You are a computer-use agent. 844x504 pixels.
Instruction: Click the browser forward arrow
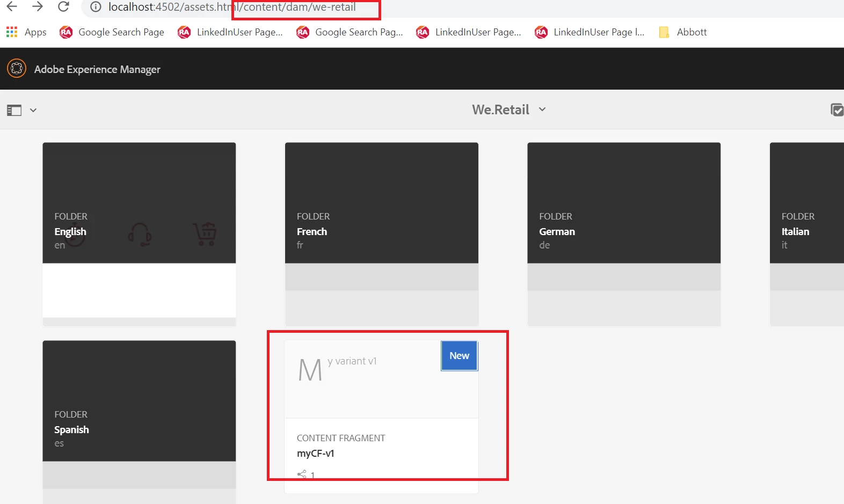tap(38, 6)
